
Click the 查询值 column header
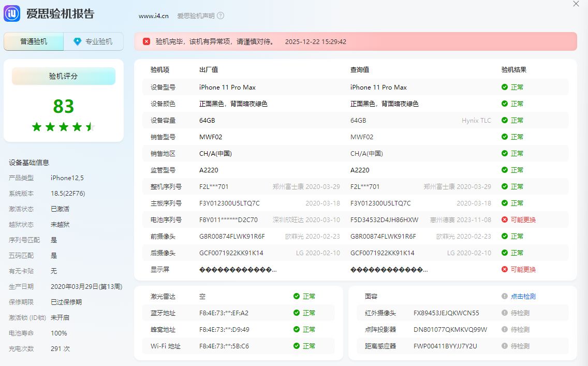[360, 70]
